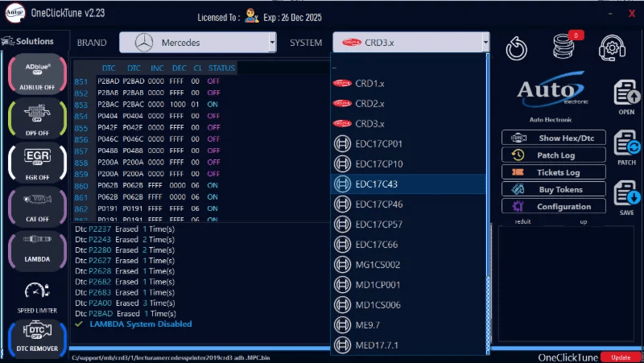Select DTC row 860 P062B
Screen dimensions: 644x363
tap(147, 186)
